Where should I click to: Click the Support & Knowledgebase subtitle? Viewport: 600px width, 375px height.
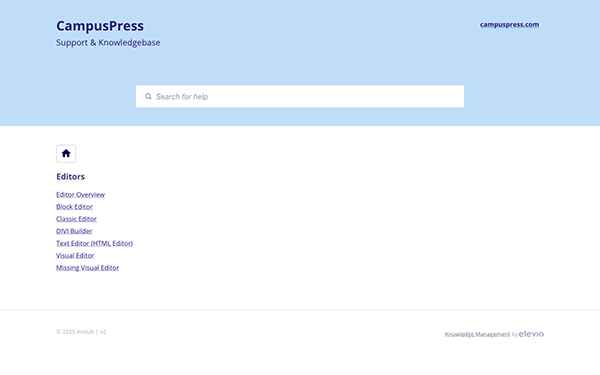point(108,42)
